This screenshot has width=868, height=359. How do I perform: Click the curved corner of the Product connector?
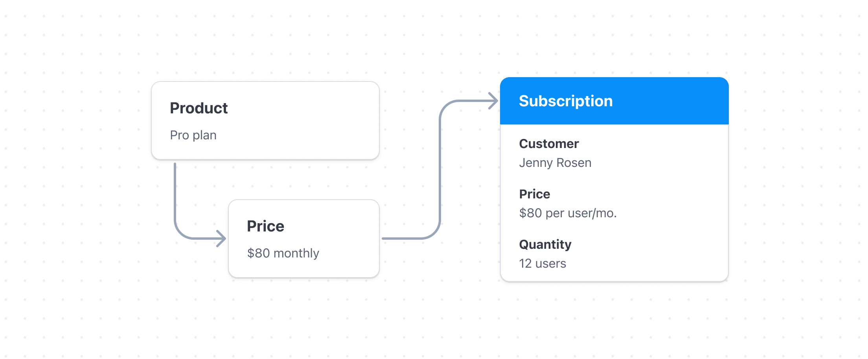[181, 232]
